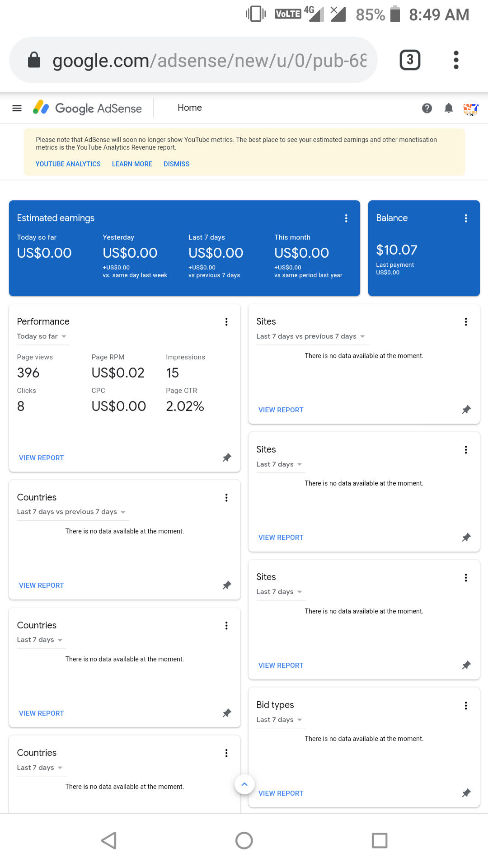This screenshot has height=868, width=488.
Task: Tap the 8:49 AM clock in status bar
Action: [439, 14]
